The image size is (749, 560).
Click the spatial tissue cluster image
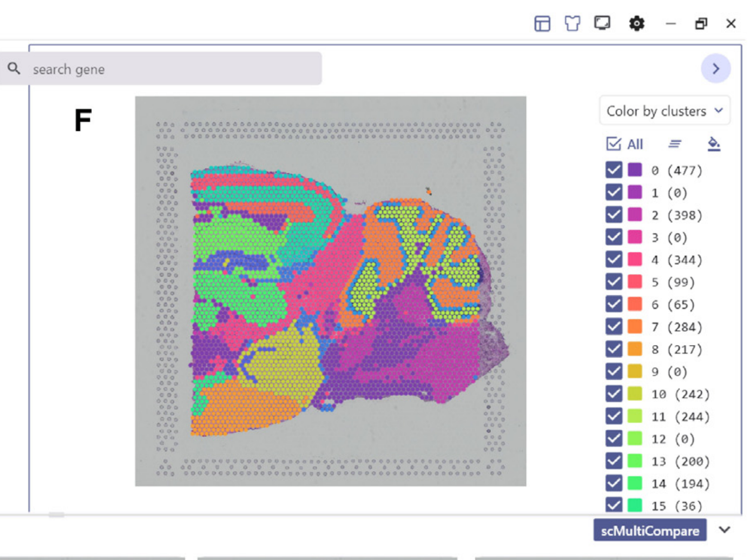(x=330, y=291)
